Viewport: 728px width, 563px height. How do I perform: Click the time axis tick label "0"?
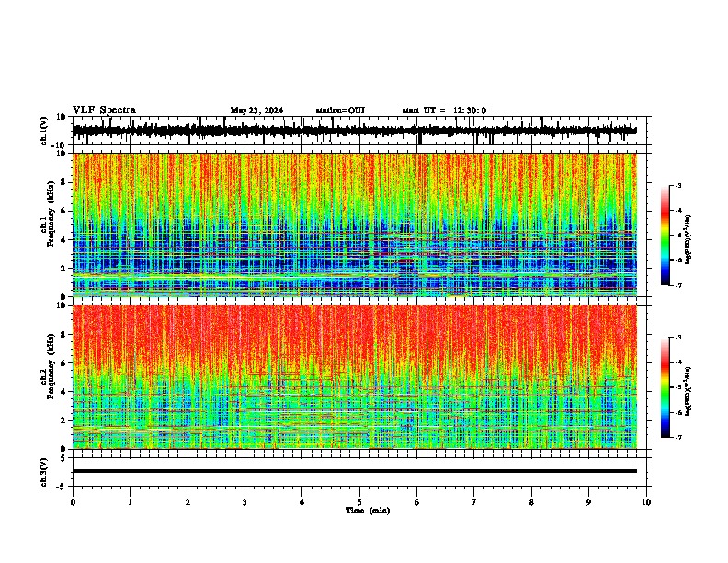[73, 502]
